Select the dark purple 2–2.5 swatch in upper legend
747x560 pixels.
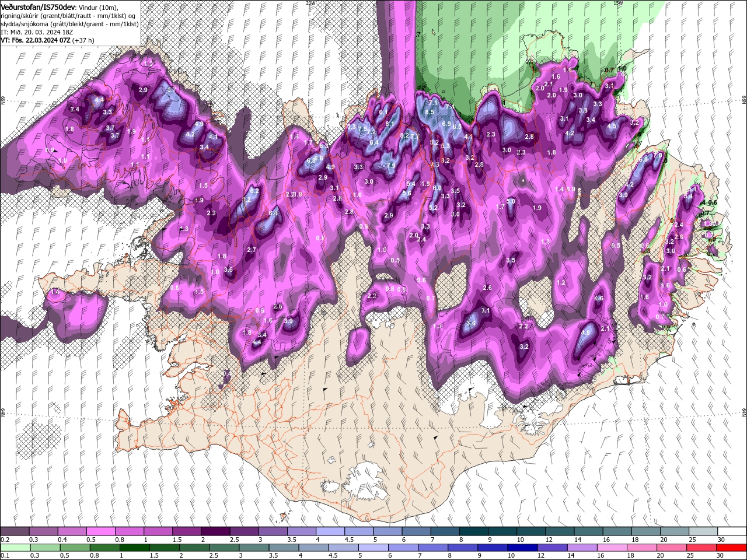[x=215, y=531]
